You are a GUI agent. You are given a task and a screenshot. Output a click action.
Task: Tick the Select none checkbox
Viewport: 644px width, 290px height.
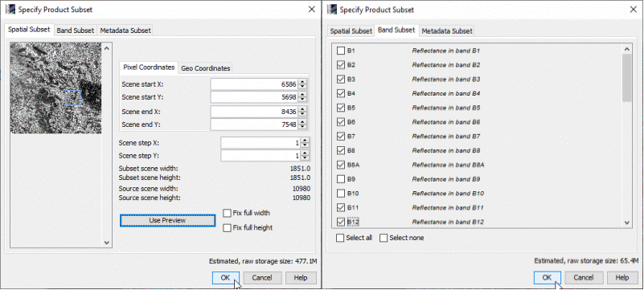(384, 238)
